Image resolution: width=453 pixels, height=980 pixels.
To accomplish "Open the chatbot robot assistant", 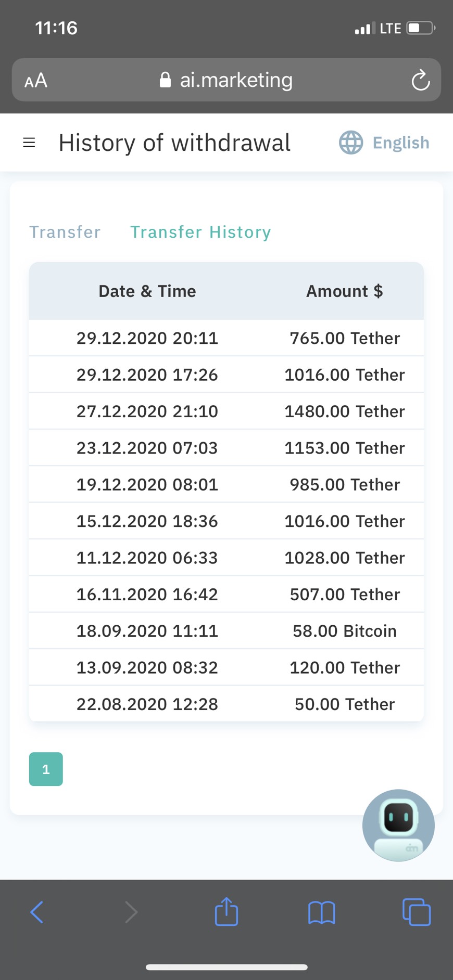I will pyautogui.click(x=398, y=825).
